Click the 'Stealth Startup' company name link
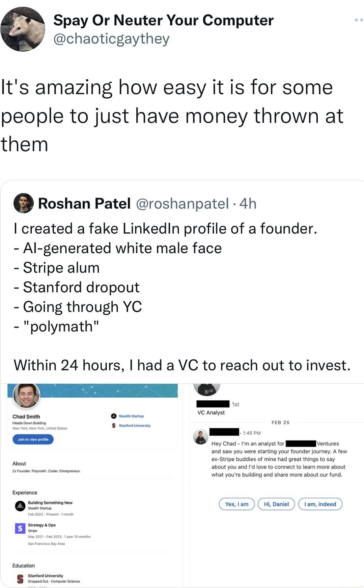The image size is (364, 588). 131,416
